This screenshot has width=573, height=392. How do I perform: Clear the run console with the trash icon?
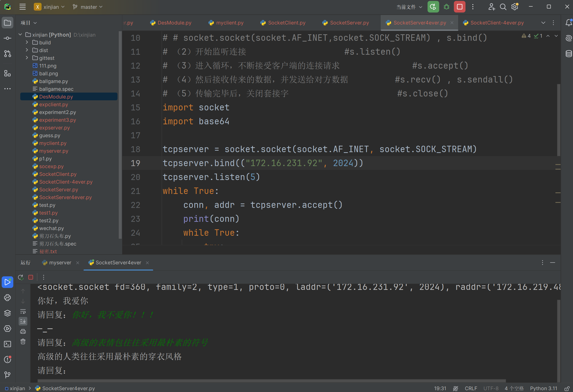point(23,342)
